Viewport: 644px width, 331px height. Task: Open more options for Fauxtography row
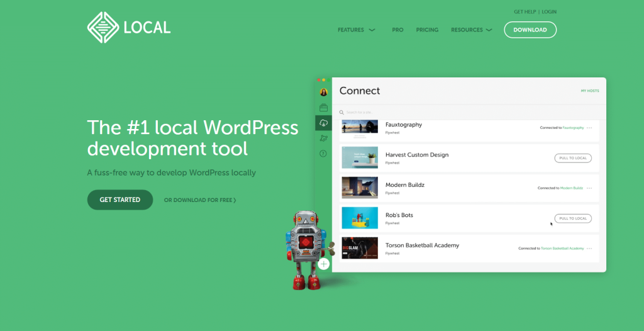coord(589,128)
